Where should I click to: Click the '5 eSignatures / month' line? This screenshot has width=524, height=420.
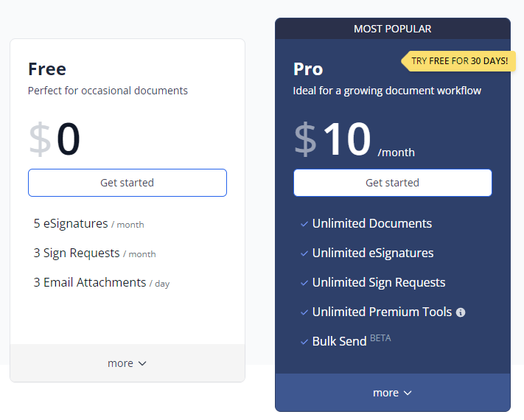89,223
